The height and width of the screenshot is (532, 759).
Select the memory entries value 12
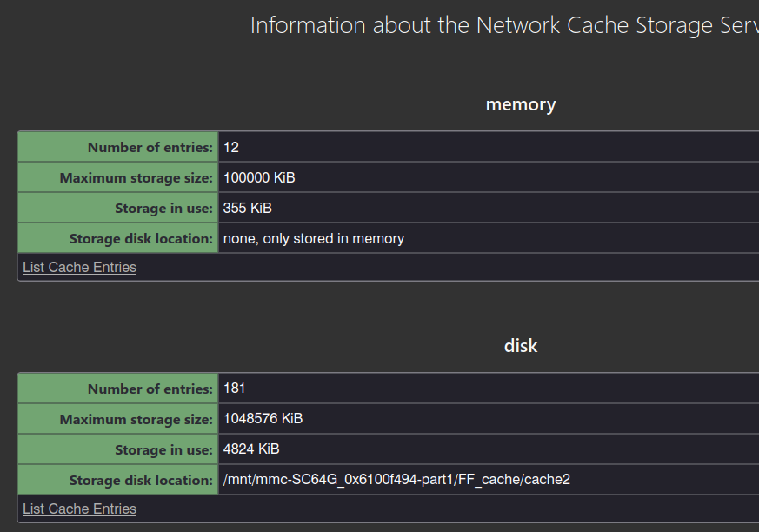tap(231, 147)
